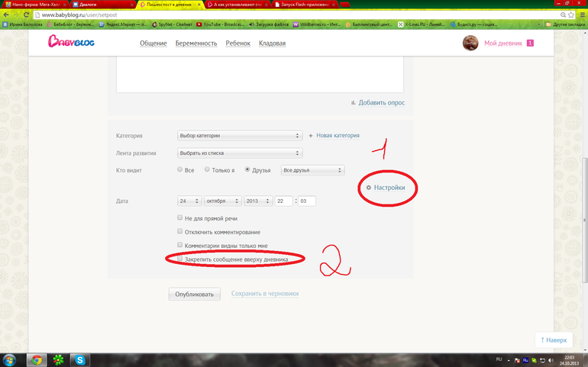Click the pink notification counter badge
The image size is (588, 367).
click(x=530, y=43)
